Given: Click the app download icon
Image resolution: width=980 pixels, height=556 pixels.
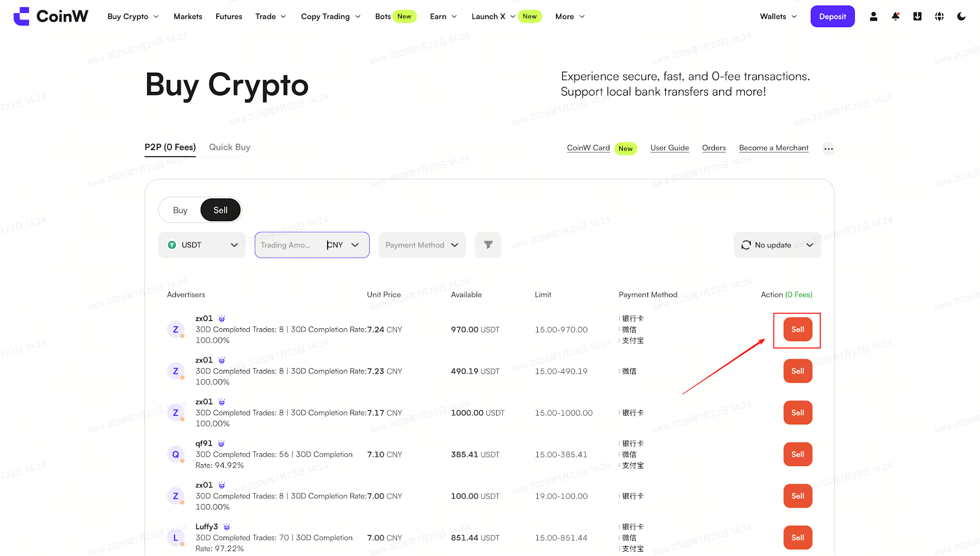Looking at the screenshot, I should (917, 17).
